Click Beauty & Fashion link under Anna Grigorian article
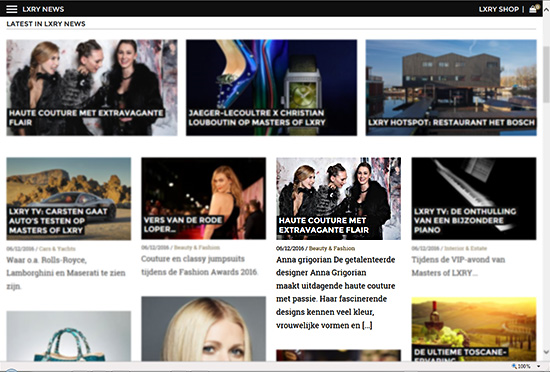The width and height of the screenshot is (550, 372). [332, 249]
